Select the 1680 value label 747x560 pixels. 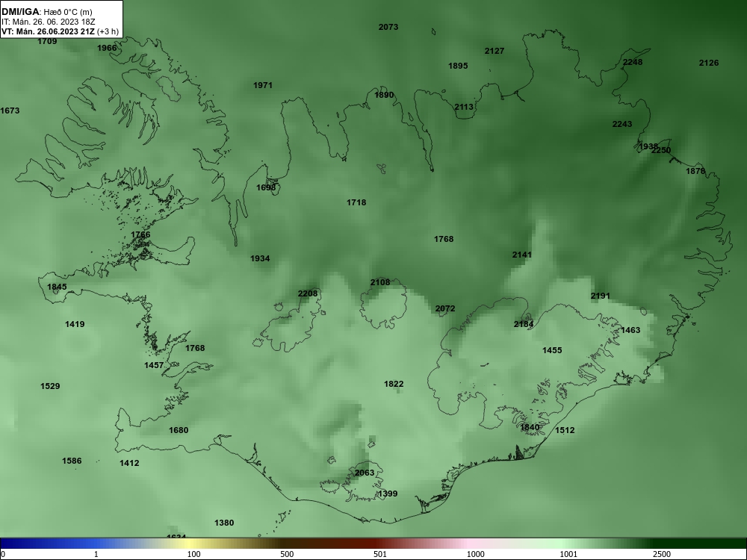[179, 431]
